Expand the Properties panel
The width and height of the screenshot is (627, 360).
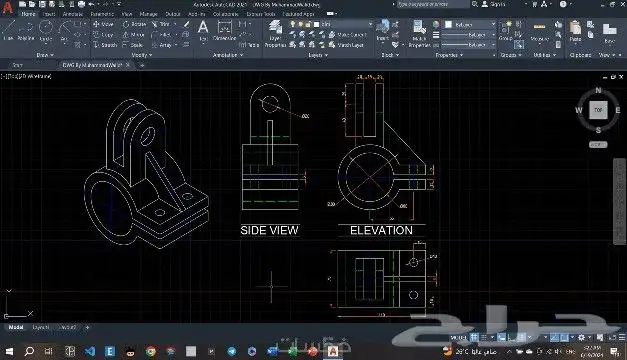coord(449,55)
